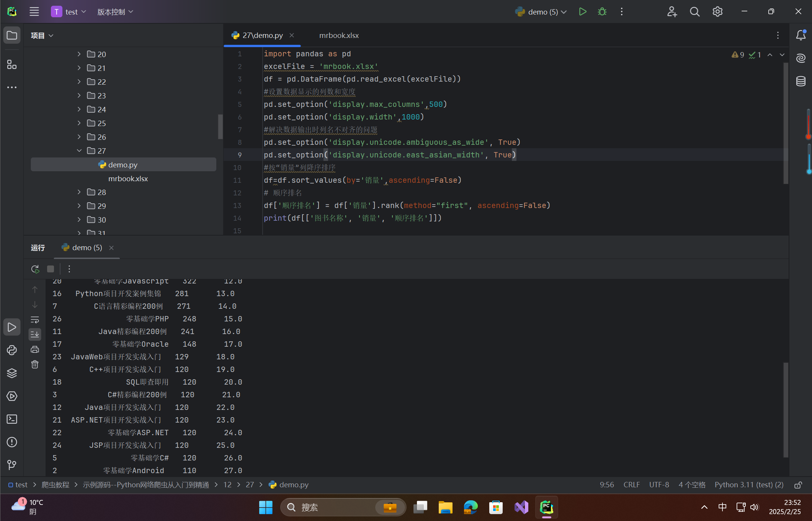
Task: Click UTF-8 encoding in status bar
Action: point(659,485)
